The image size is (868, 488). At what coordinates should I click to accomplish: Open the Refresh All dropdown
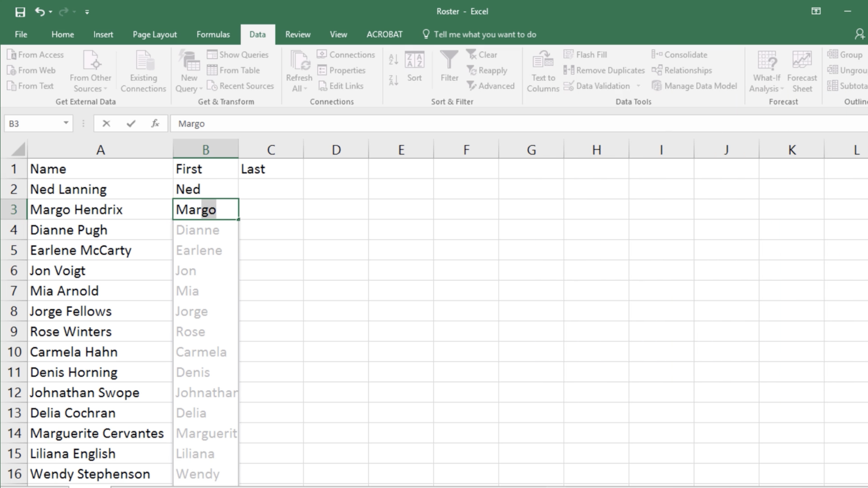[298, 83]
